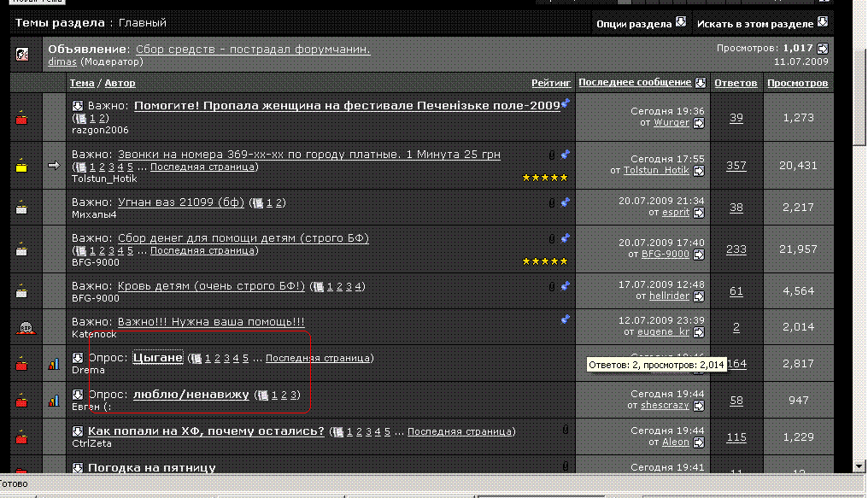Viewport: 868px width, 498px height.
Task: Go to last post by hellrider icon
Action: (699, 296)
